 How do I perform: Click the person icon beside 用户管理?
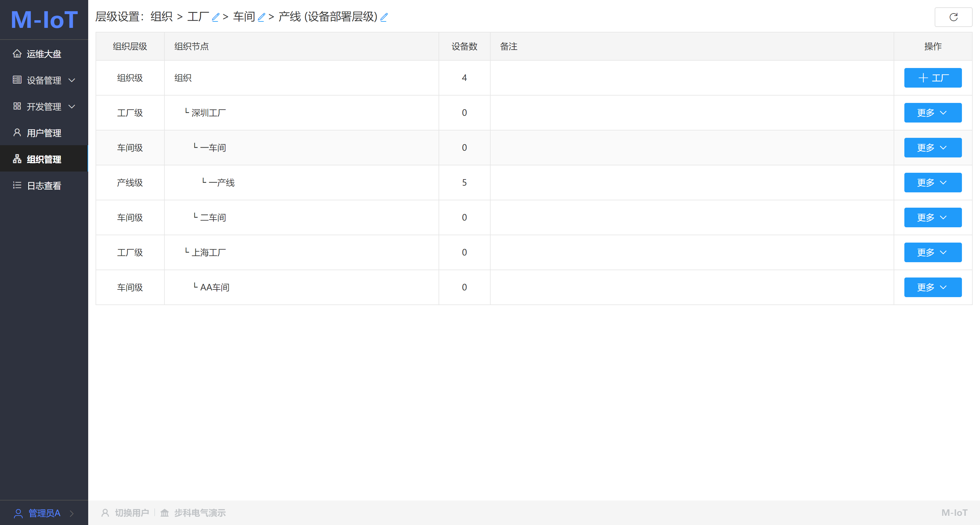[x=17, y=132]
